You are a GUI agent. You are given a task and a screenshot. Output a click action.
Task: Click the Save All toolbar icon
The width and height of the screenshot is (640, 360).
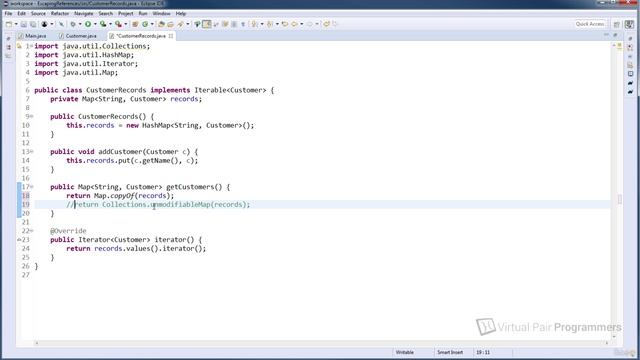pyautogui.click(x=33, y=24)
